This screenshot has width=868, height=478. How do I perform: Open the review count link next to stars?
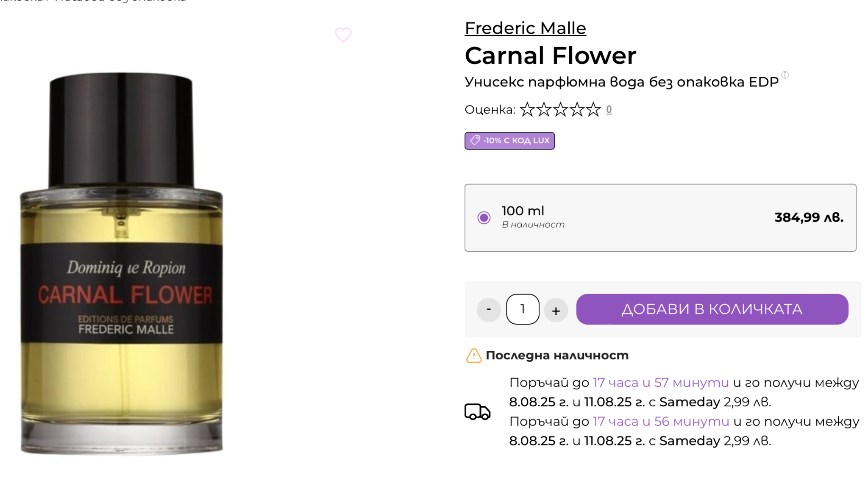click(609, 110)
